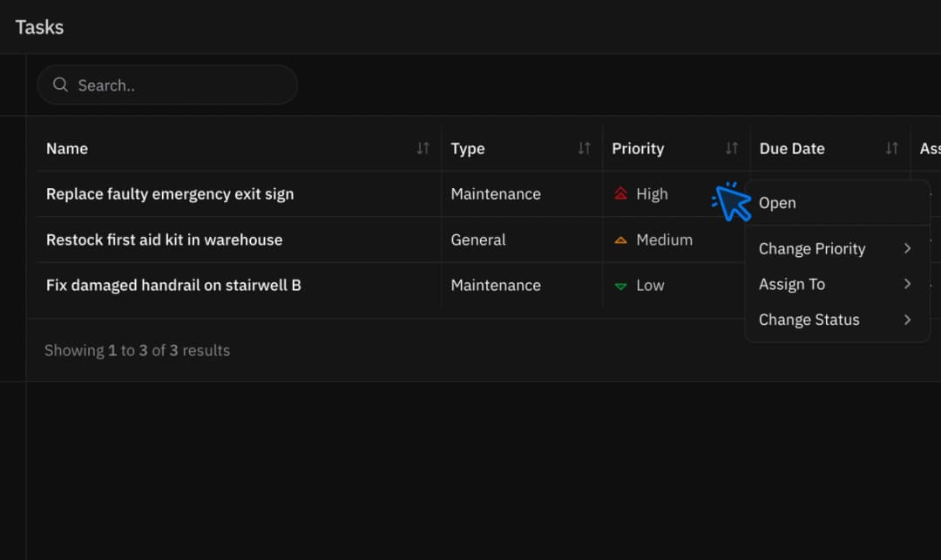The height and width of the screenshot is (560, 941).
Task: Select the task Replace faulty emergency exit sign
Action: coord(170,194)
